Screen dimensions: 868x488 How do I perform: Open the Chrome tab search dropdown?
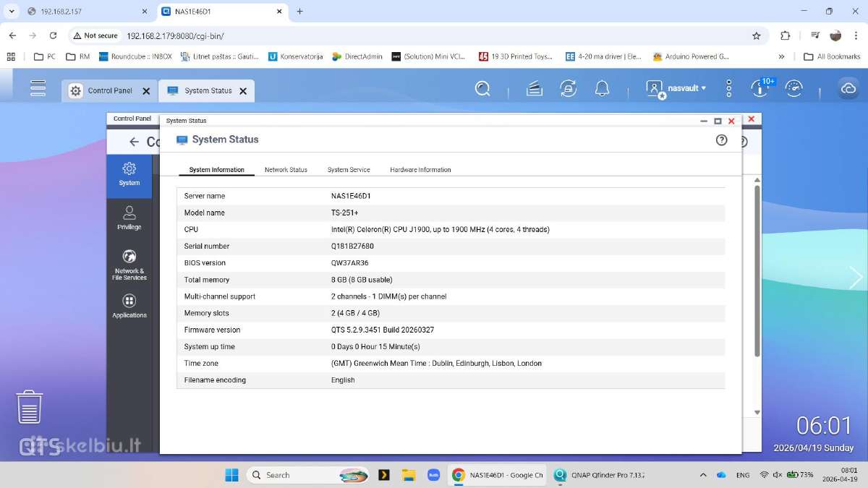pos(12,12)
